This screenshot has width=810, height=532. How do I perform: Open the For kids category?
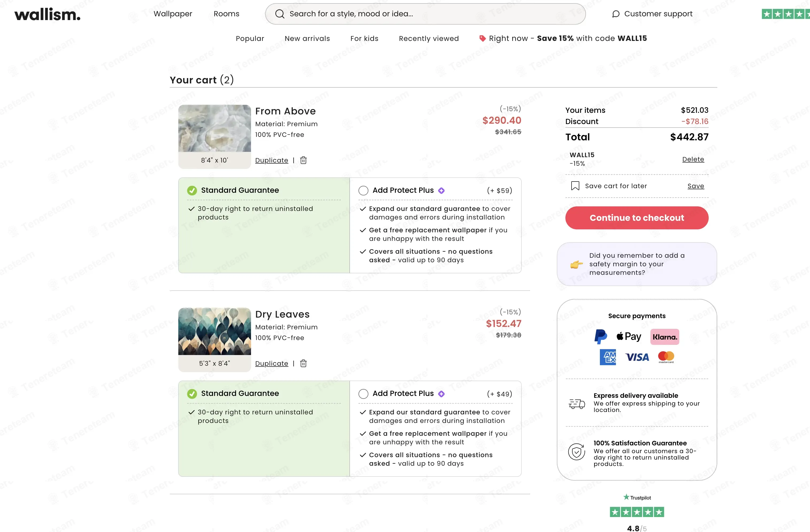click(x=364, y=38)
